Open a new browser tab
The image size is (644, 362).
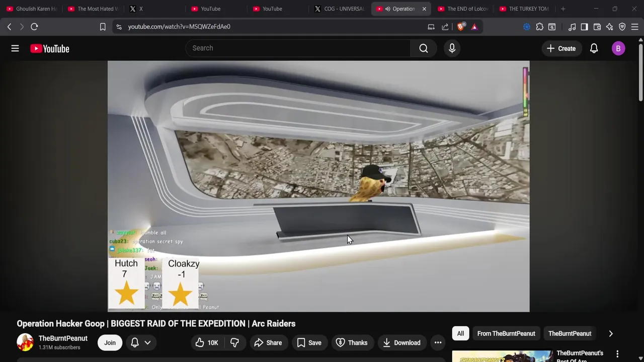point(563,9)
